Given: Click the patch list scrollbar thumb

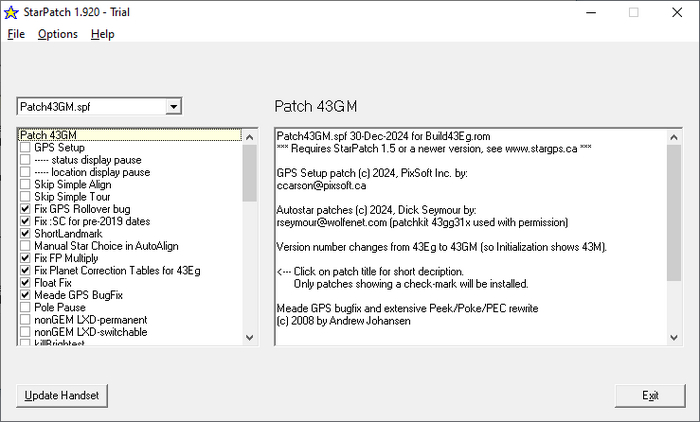Looking at the screenshot, I should click(250, 173).
